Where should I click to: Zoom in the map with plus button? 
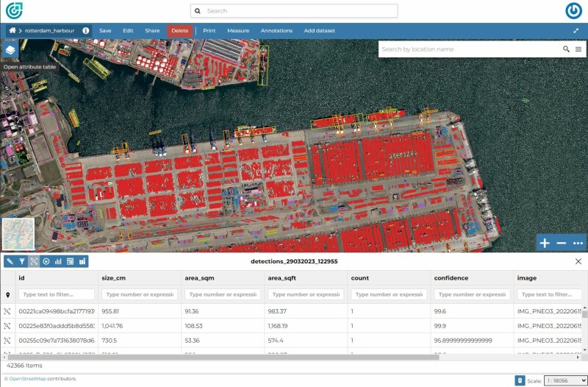click(545, 243)
